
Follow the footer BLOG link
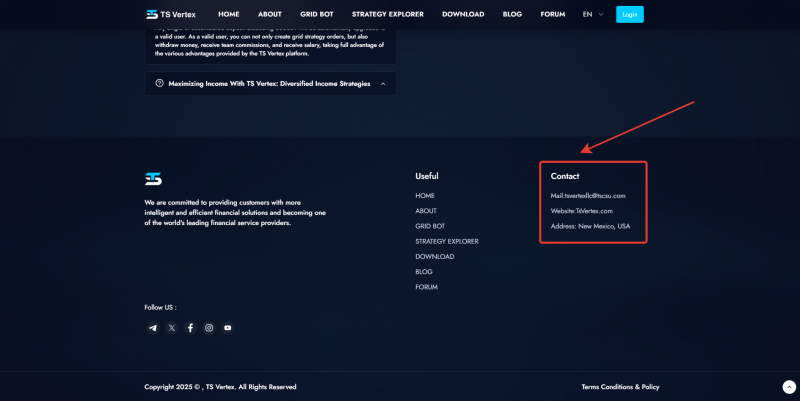click(424, 272)
